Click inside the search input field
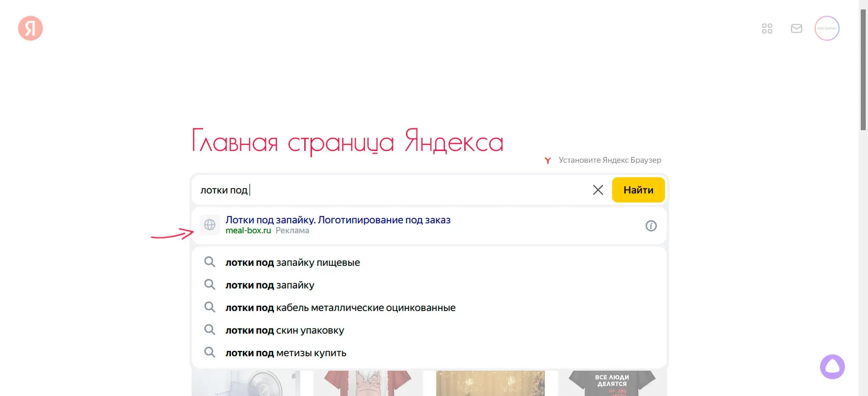Viewport: 868px width, 396px height. tap(395, 190)
